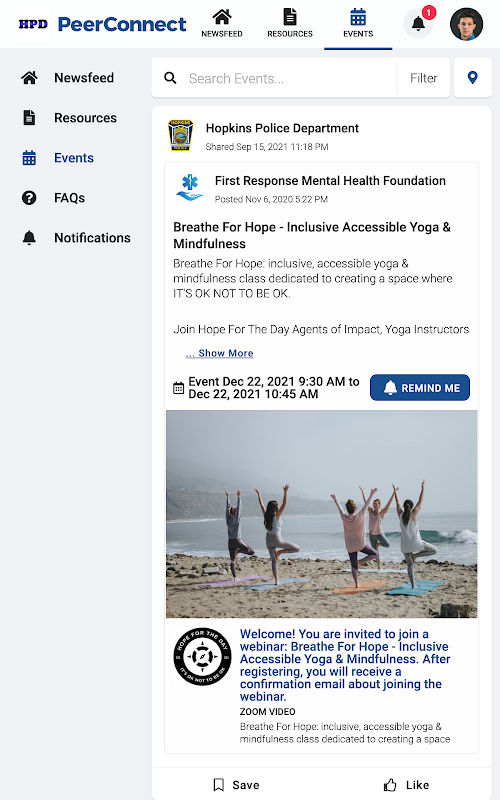
Task: Open the Filter options
Action: coord(423,78)
